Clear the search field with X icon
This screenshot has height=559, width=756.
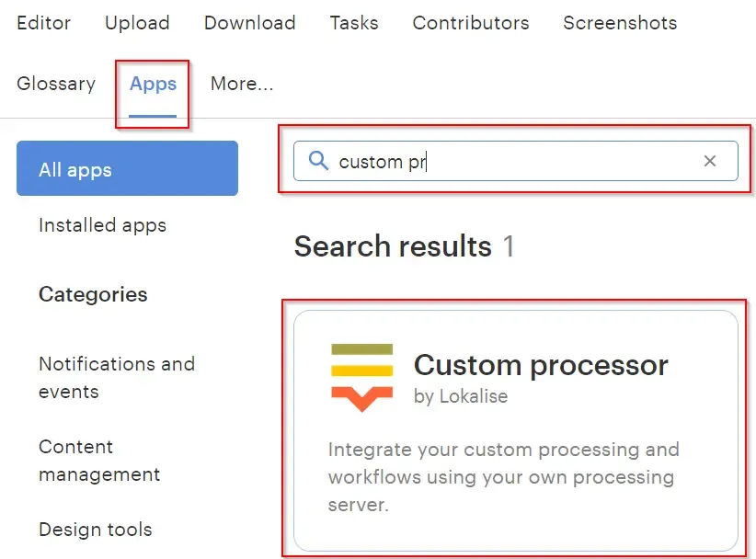click(710, 161)
